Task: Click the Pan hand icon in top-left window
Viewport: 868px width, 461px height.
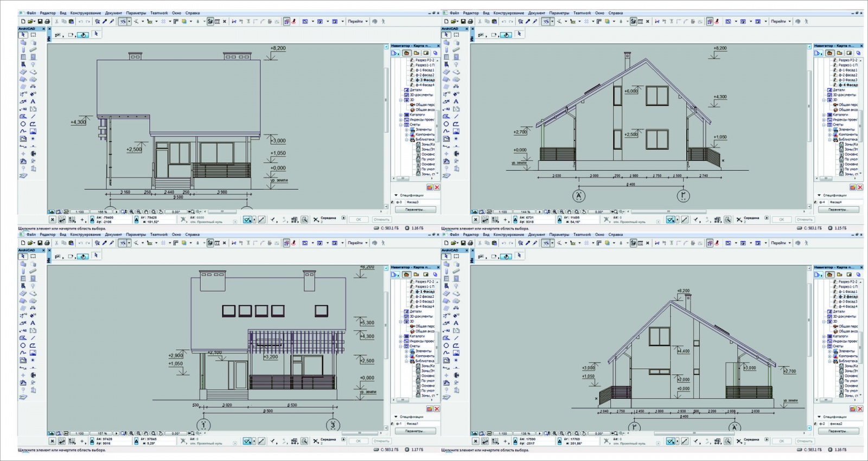Action: click(x=146, y=212)
